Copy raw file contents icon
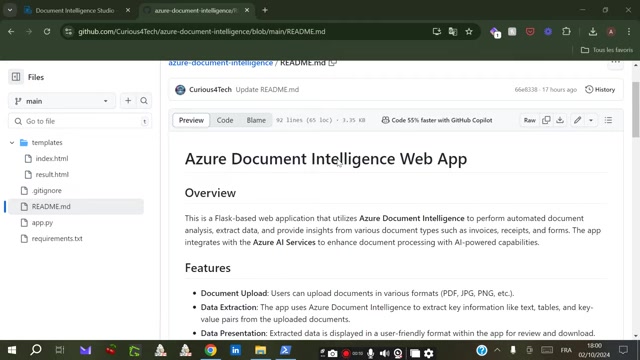Viewport: 640px width, 360px height. 546,120
